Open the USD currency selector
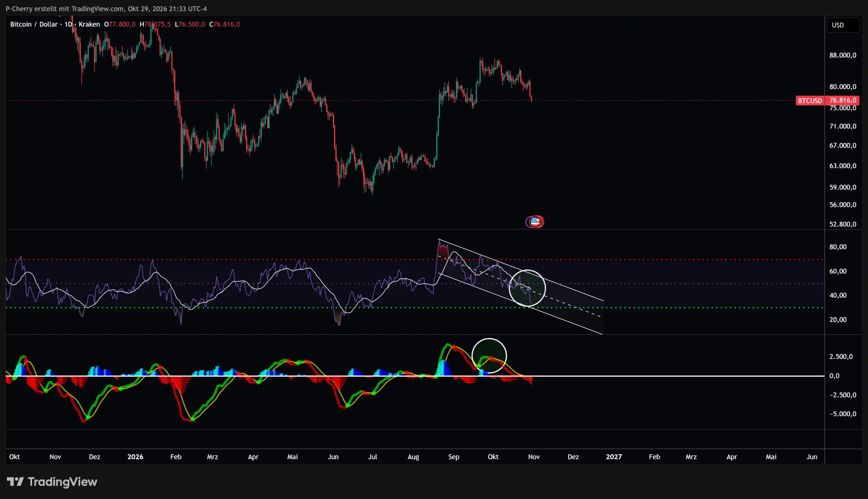This screenshot has height=499, width=868. coord(843,25)
